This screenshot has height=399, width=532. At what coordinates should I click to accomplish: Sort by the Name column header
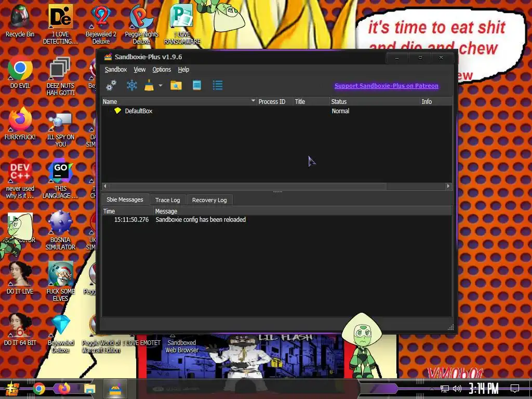point(179,101)
